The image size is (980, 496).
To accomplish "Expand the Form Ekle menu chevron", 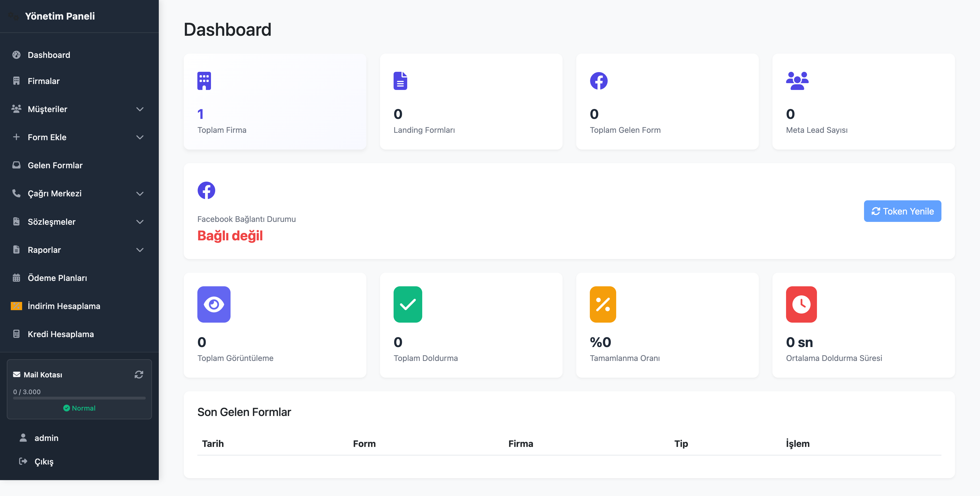I will tap(140, 137).
